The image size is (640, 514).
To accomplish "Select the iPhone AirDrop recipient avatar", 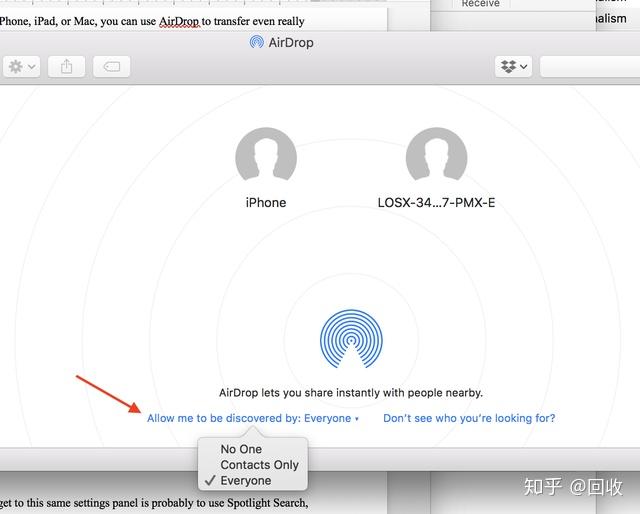I will coord(266,154).
